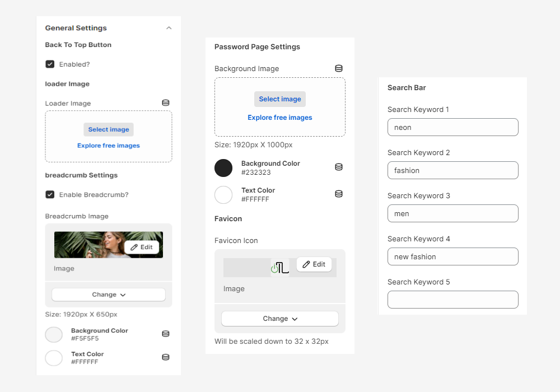560x392 pixels.
Task: Click the favicon image thumbnail
Action: point(279,268)
